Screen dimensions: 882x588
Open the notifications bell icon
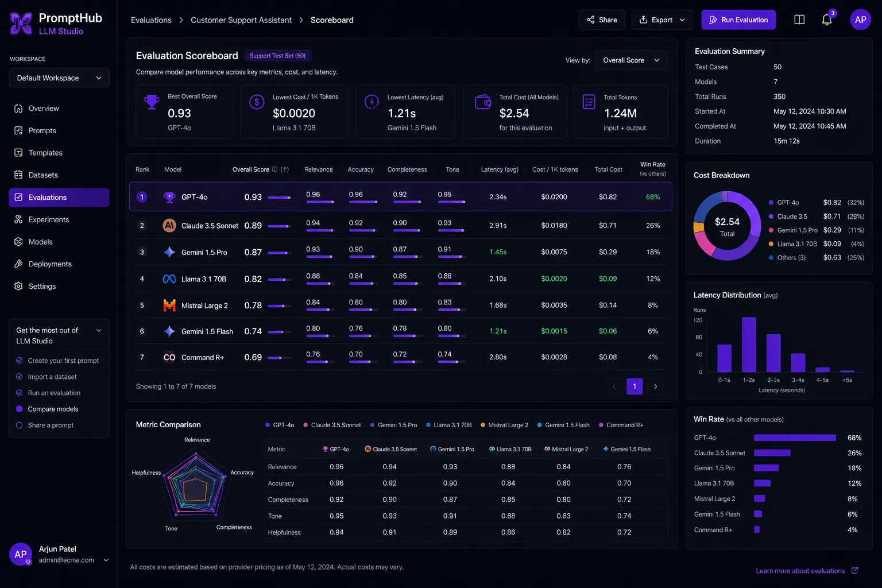tap(827, 20)
